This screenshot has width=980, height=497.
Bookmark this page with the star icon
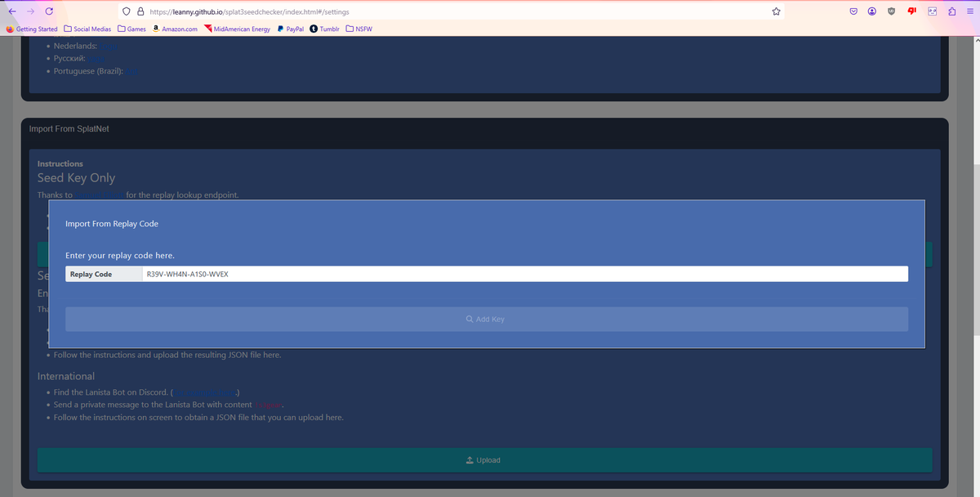pos(776,11)
